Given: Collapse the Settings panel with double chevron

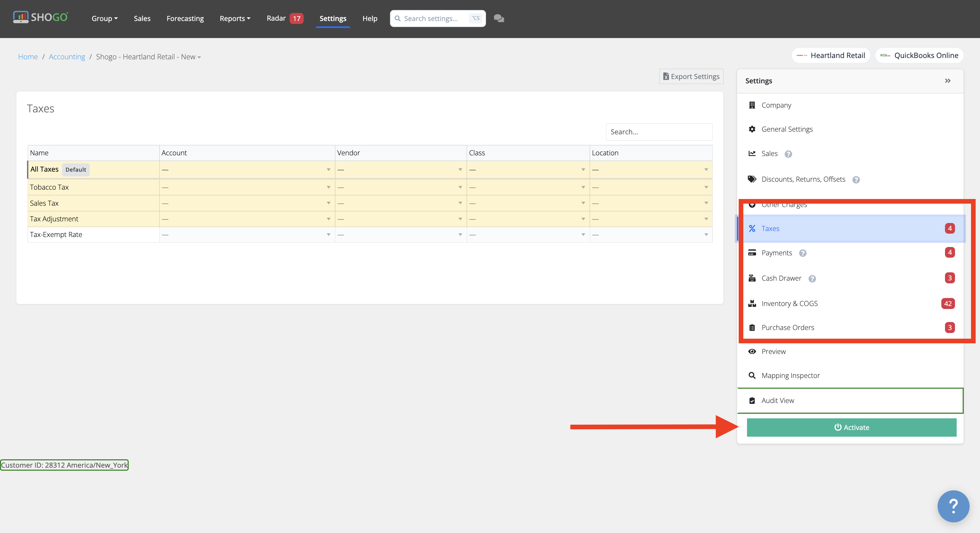Looking at the screenshot, I should (x=948, y=81).
